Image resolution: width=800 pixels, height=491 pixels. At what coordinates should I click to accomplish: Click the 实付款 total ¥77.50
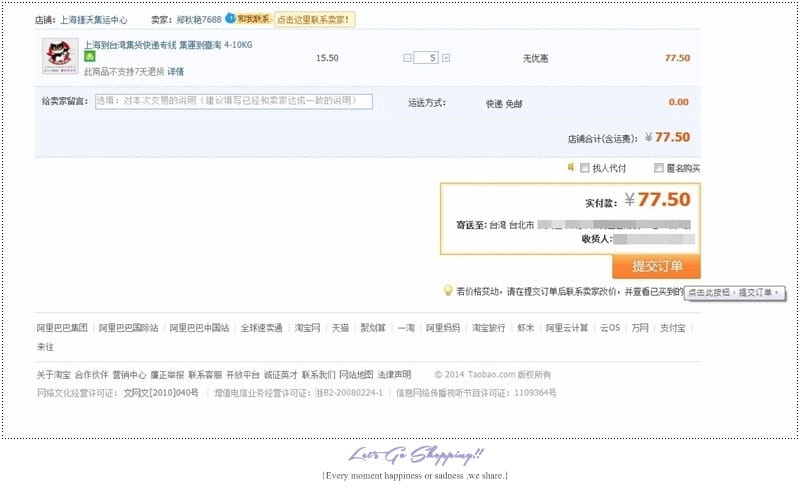(658, 200)
